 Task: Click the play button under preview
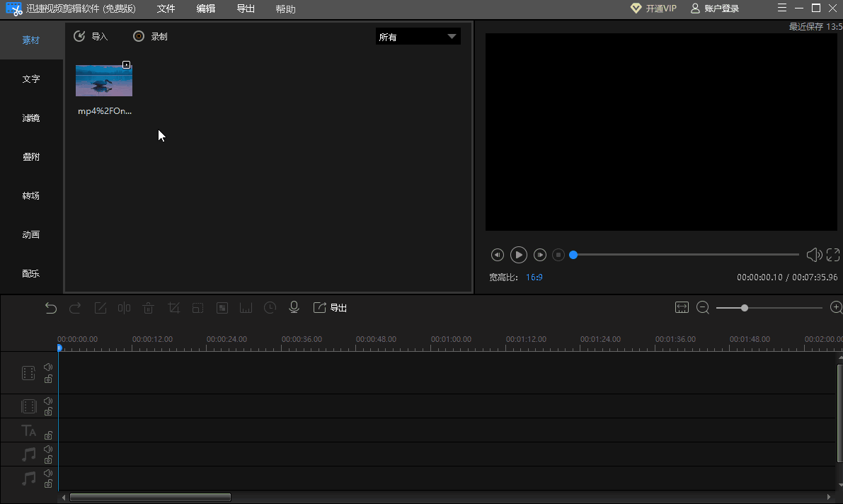tap(518, 255)
